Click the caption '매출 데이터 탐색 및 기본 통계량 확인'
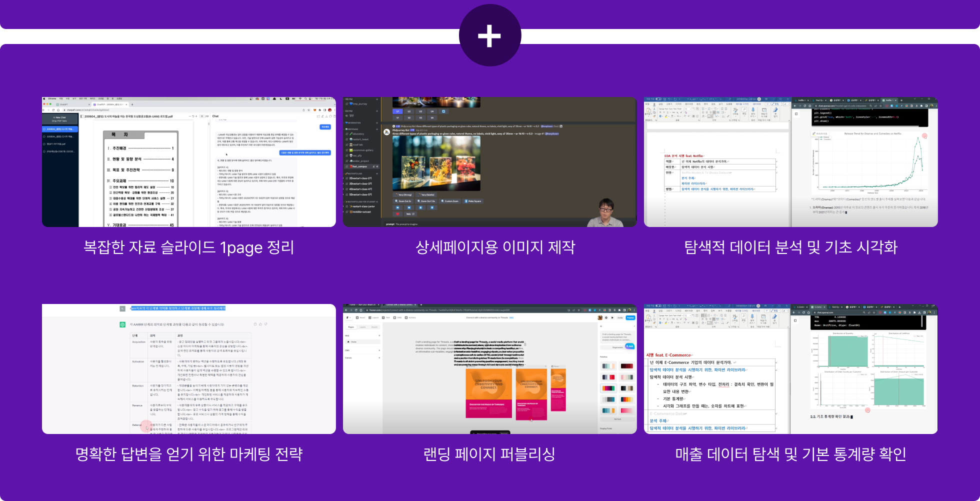Viewport: 980px width, 501px height. 791,454
